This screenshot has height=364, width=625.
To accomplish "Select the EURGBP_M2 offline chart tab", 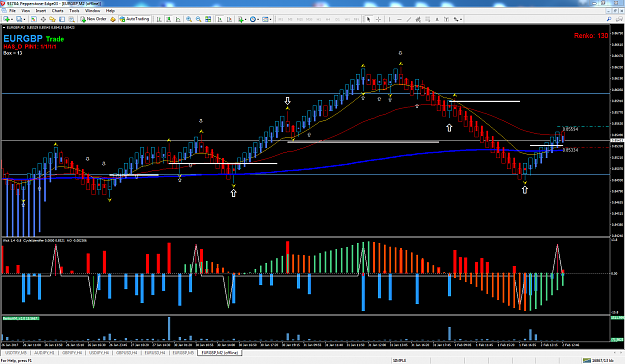I will pyautogui.click(x=220, y=353).
